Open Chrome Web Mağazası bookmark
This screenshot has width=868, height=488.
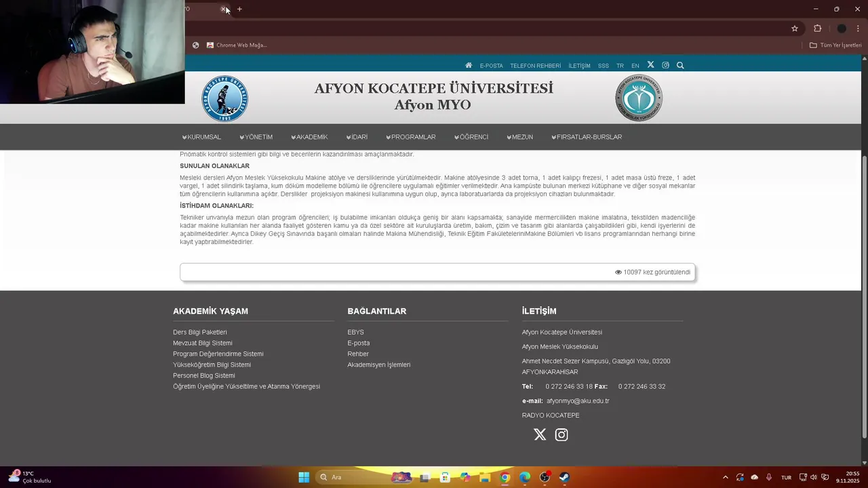click(237, 45)
